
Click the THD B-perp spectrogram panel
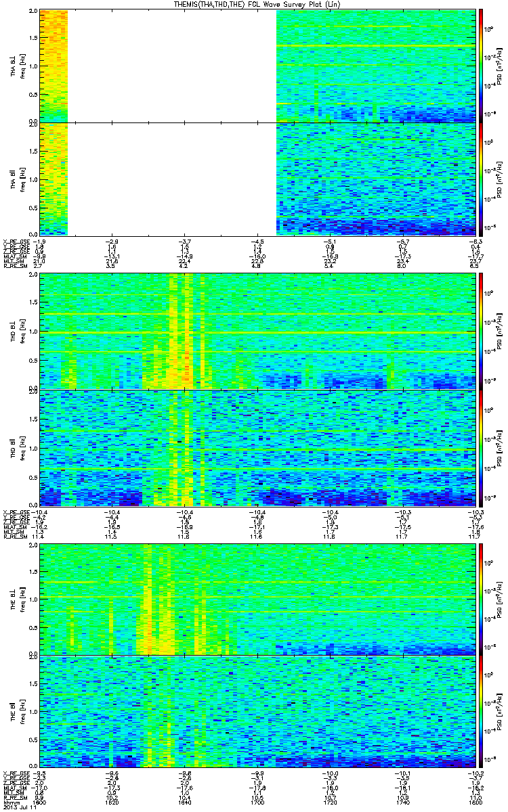pyautogui.click(x=257, y=331)
